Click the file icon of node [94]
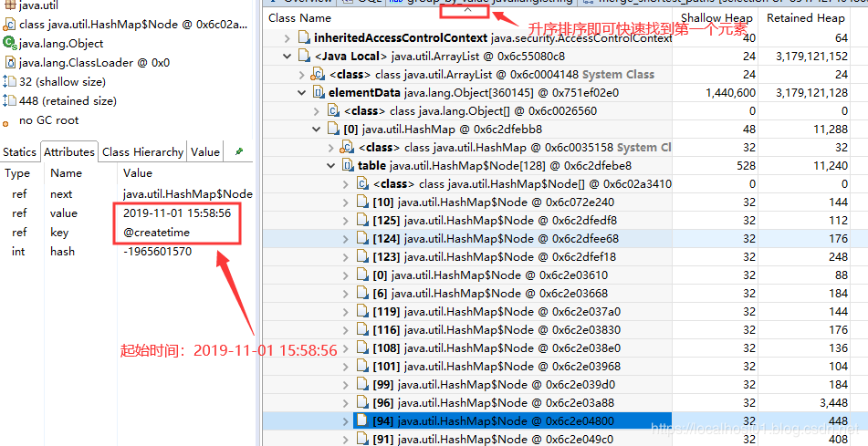The width and height of the screenshot is (868, 446). pos(363,420)
